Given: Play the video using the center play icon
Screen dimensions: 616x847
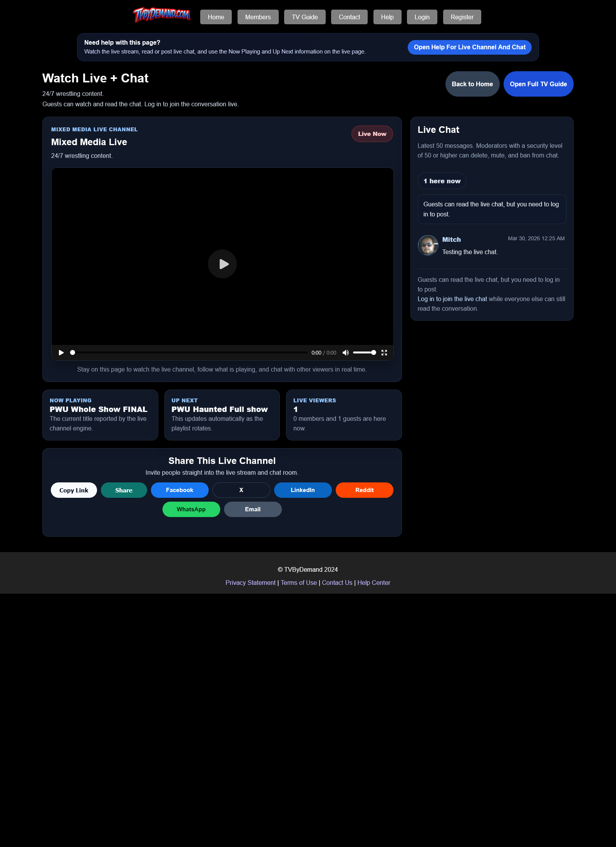Looking at the screenshot, I should 222,264.
